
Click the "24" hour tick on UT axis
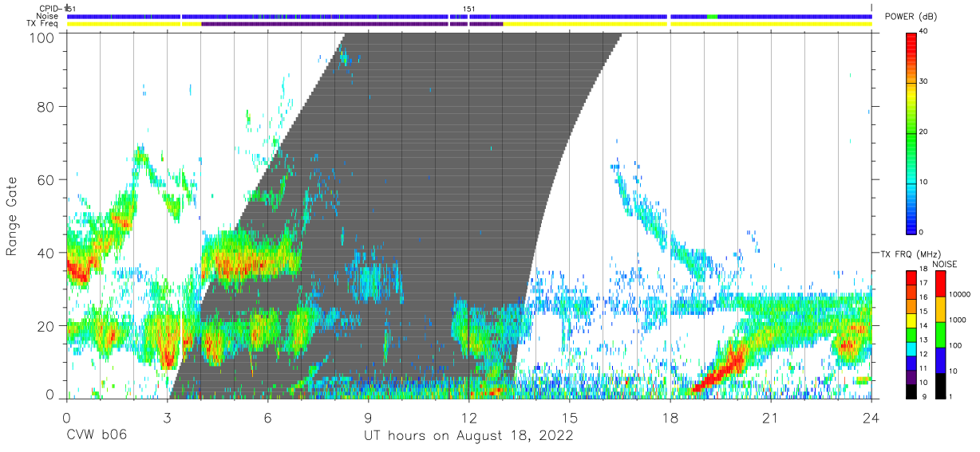[x=871, y=418]
